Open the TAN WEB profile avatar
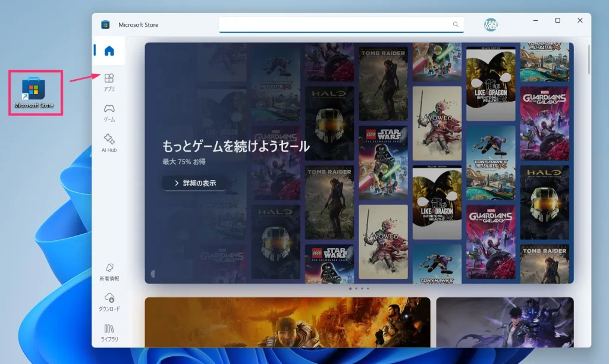This screenshot has height=364, width=609. [x=491, y=24]
